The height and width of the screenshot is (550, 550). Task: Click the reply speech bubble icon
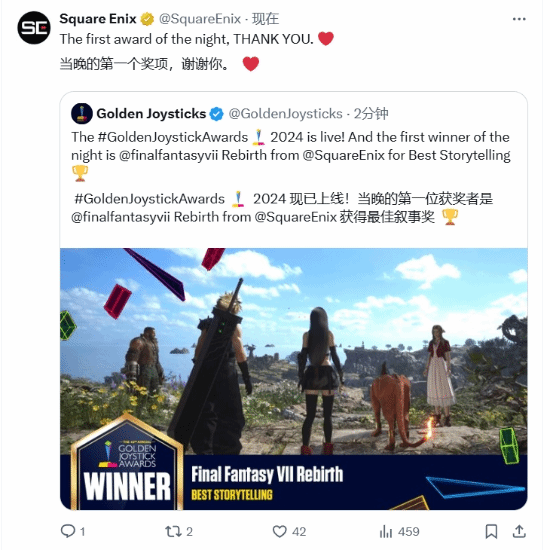tap(68, 531)
